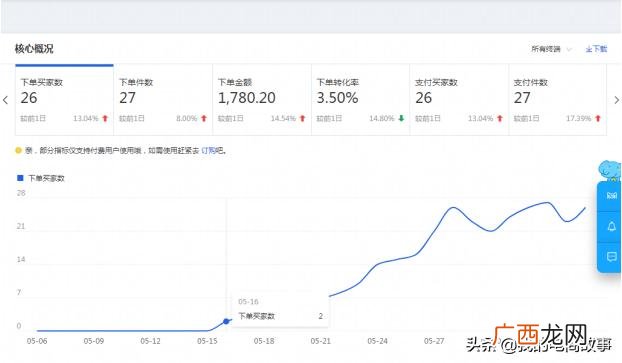Viewport: 622px width, 363px height.
Task: Click the red up arrow in 下单金额 card
Action: 303,118
